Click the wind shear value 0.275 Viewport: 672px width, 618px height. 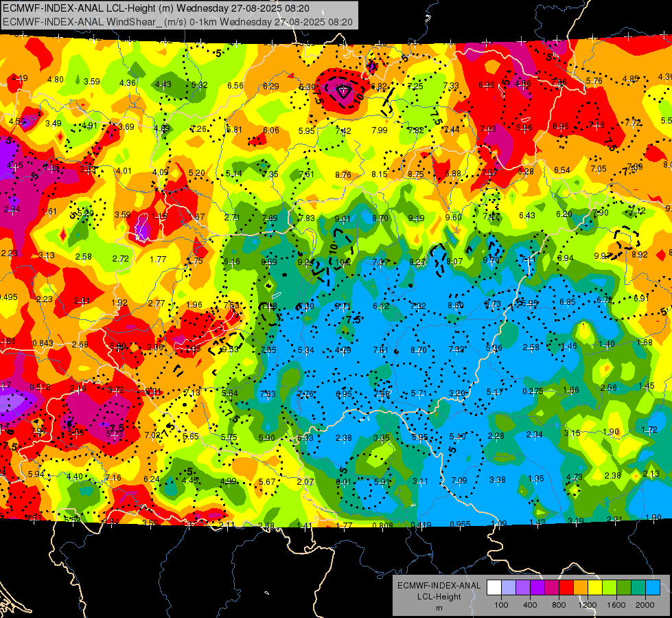click(x=533, y=391)
